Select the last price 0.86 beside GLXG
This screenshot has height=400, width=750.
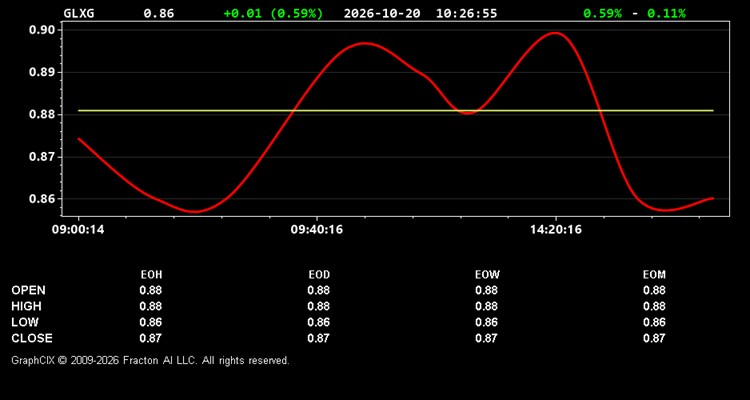click(159, 13)
